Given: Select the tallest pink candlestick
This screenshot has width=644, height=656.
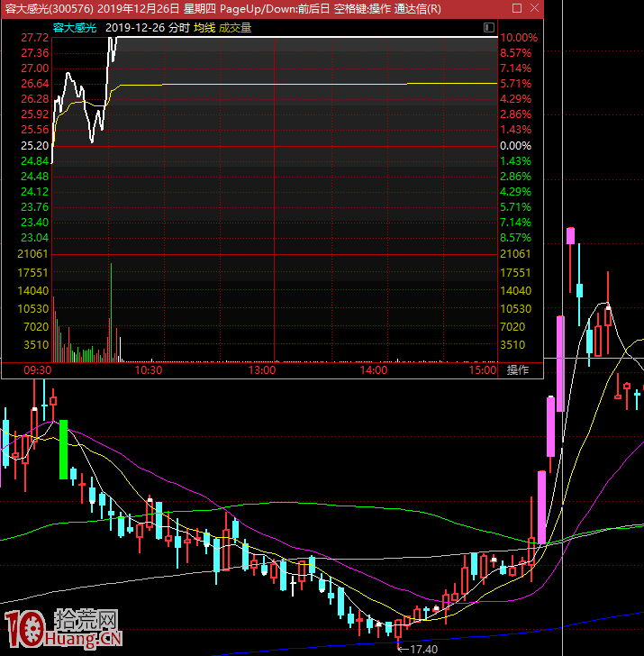Looking at the screenshot, I should pos(560,362).
